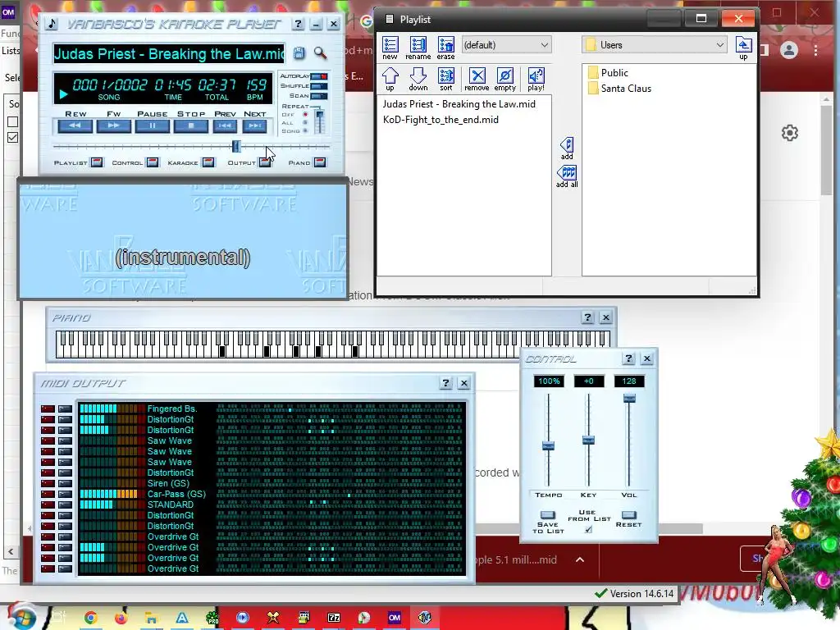Toggle the Shuffle switch

tap(319, 86)
